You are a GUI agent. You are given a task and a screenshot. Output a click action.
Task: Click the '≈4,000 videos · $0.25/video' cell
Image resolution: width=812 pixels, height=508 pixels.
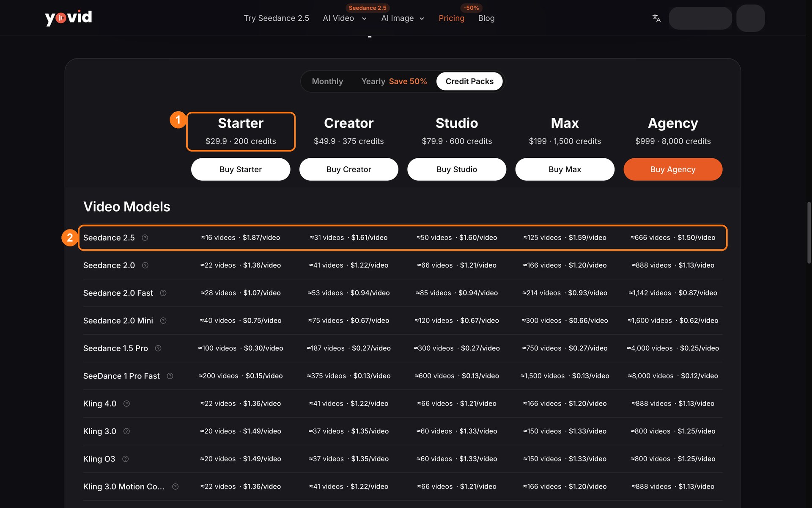pyautogui.click(x=673, y=348)
